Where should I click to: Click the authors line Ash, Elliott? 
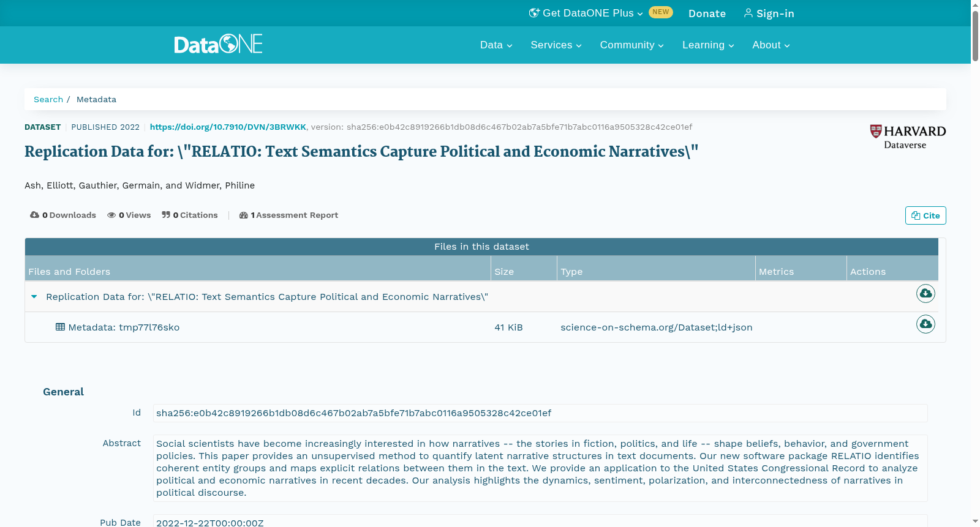140,185
